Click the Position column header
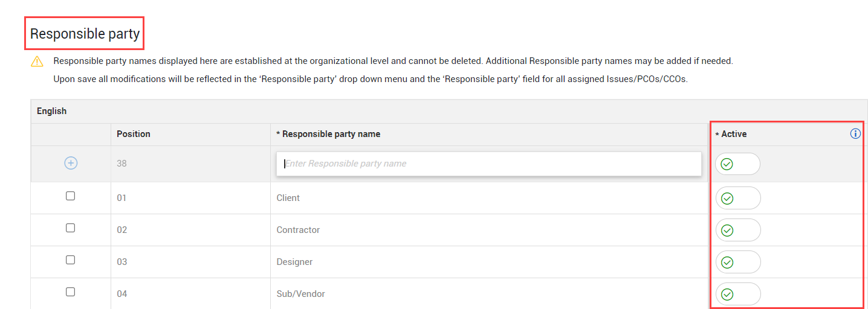Image resolution: width=868 pixels, height=309 pixels. pyautogui.click(x=134, y=134)
